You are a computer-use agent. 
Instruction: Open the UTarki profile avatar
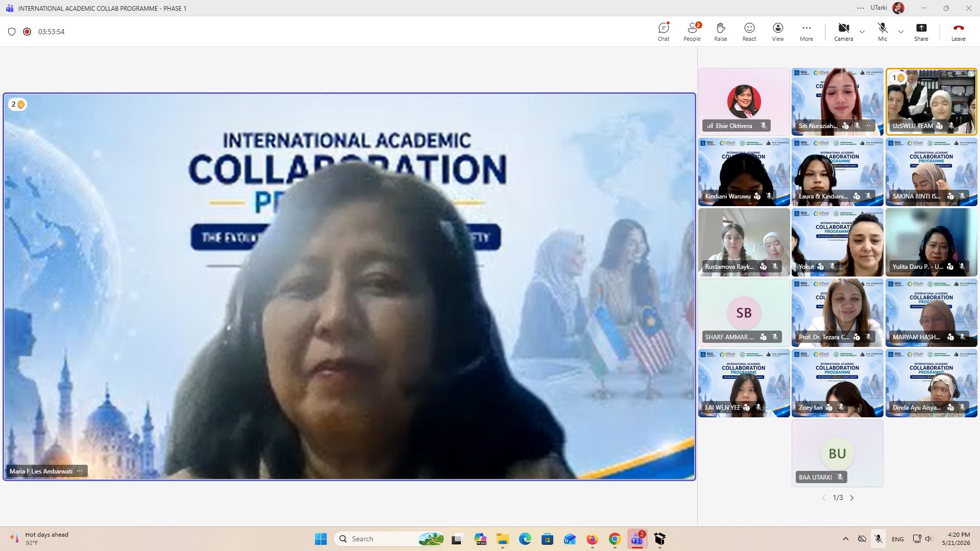898,8
